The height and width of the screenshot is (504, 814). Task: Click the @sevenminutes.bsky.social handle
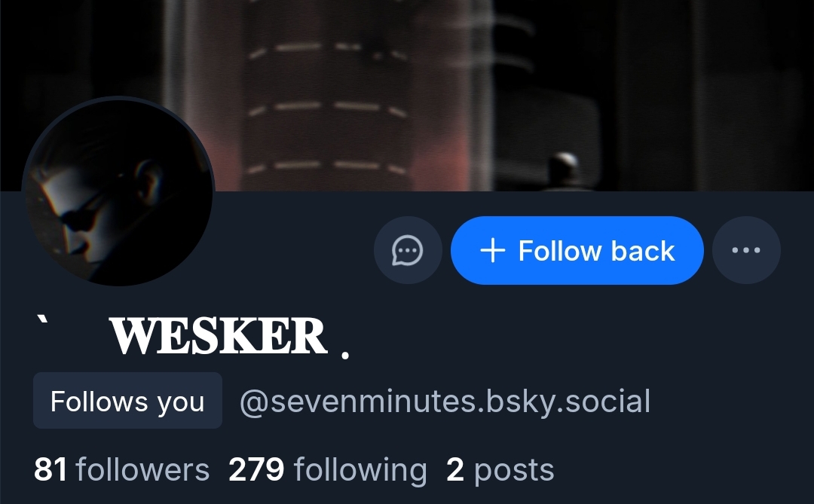(445, 402)
